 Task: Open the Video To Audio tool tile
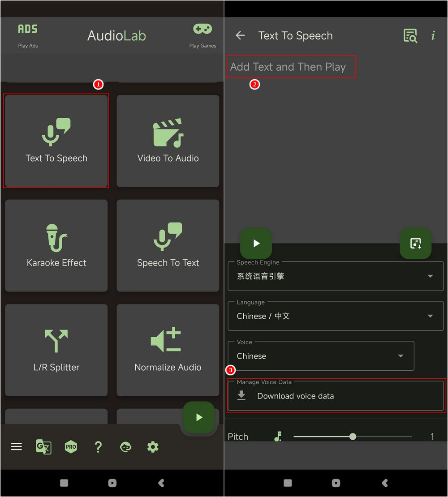pyautogui.click(x=168, y=141)
